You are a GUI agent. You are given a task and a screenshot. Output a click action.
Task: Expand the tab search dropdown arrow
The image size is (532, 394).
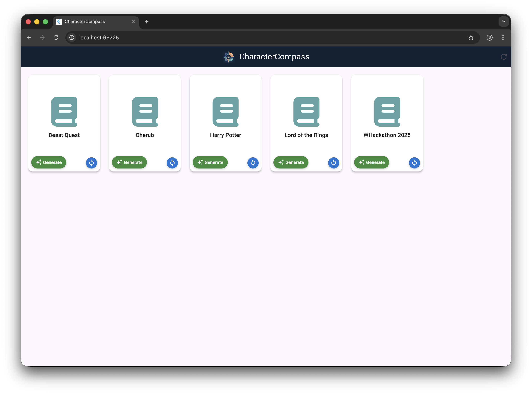pos(504,21)
